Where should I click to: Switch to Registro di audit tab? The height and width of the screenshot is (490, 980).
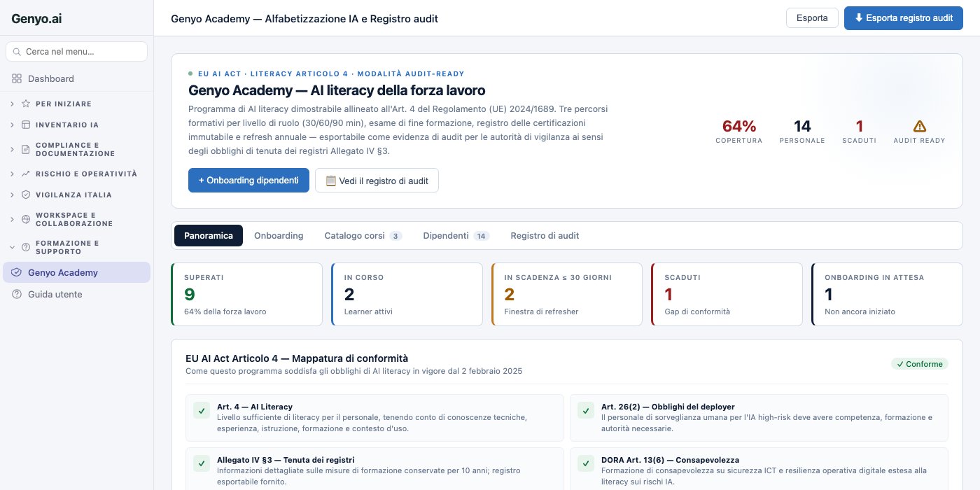[545, 236]
